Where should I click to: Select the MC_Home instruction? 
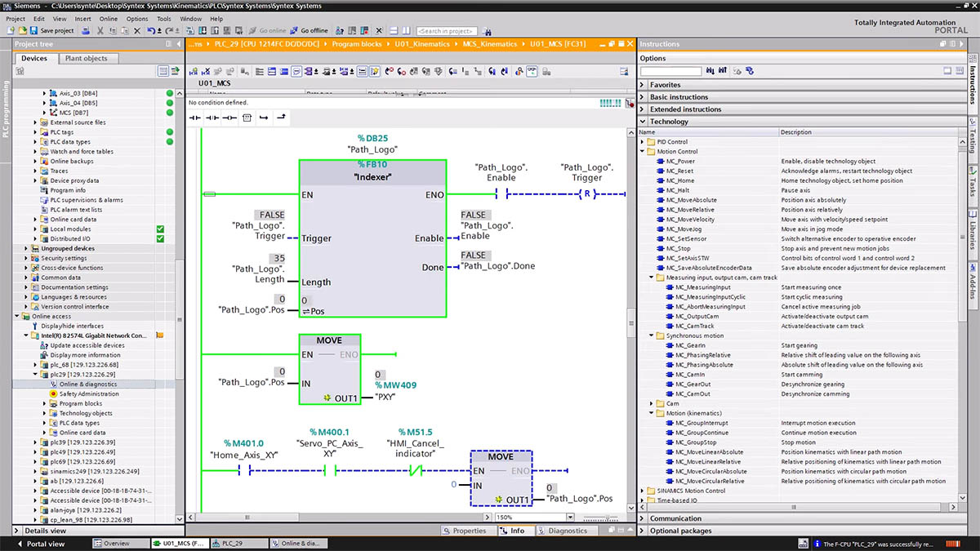coord(679,180)
